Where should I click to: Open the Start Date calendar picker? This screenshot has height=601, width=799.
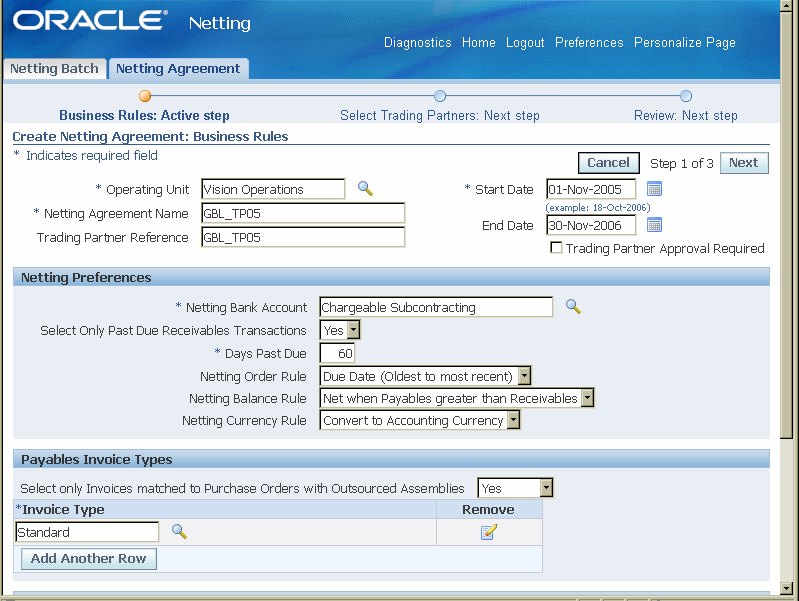pyautogui.click(x=654, y=189)
